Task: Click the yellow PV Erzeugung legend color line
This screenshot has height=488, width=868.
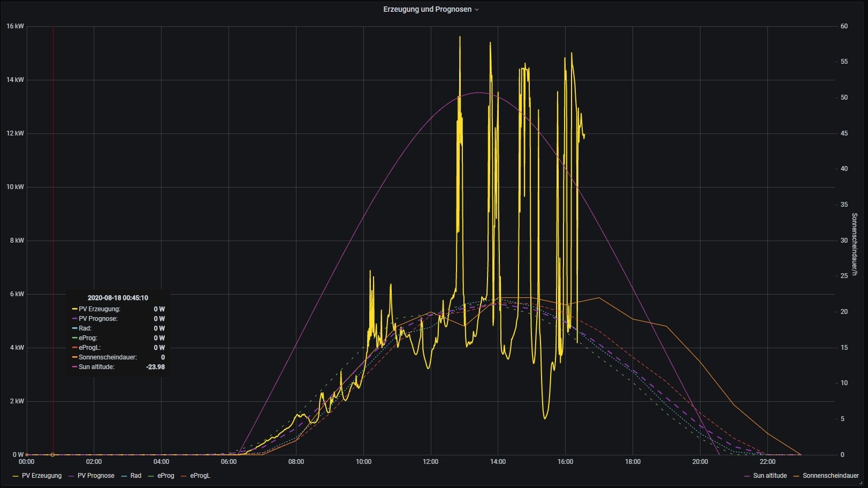Action: [15, 476]
